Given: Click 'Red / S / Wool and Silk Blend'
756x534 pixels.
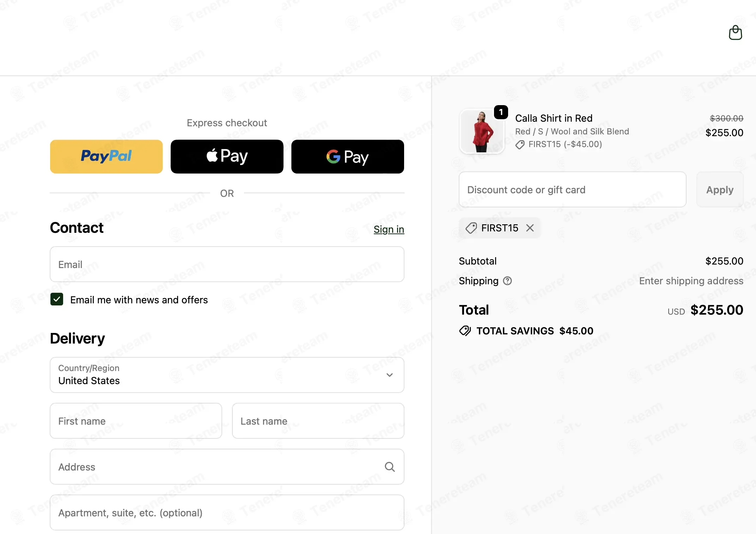Looking at the screenshot, I should point(572,131).
